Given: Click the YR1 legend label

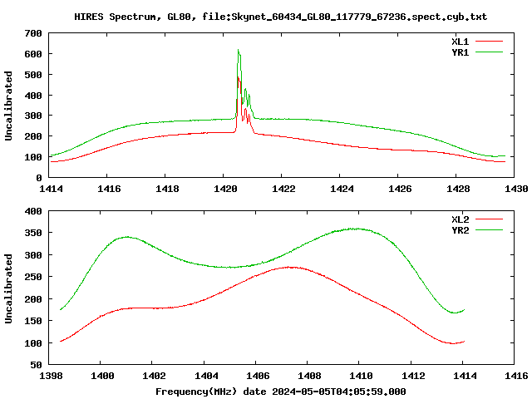Looking at the screenshot, I should pos(460,52).
